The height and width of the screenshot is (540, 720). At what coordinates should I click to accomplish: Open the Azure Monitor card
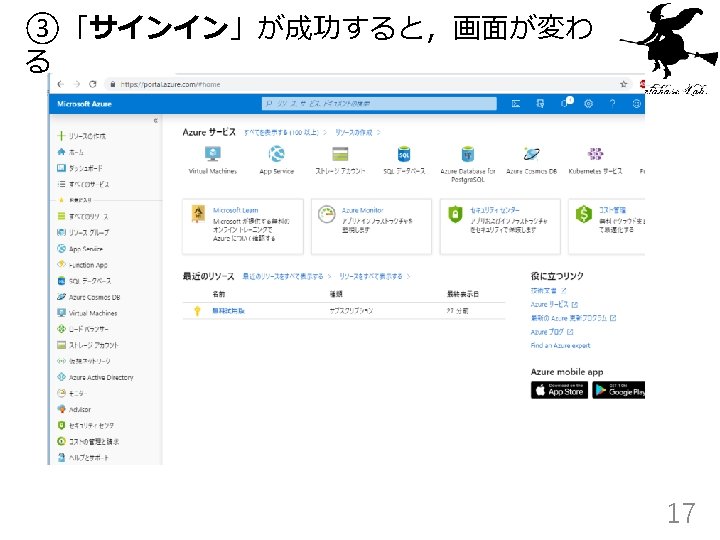[371, 226]
